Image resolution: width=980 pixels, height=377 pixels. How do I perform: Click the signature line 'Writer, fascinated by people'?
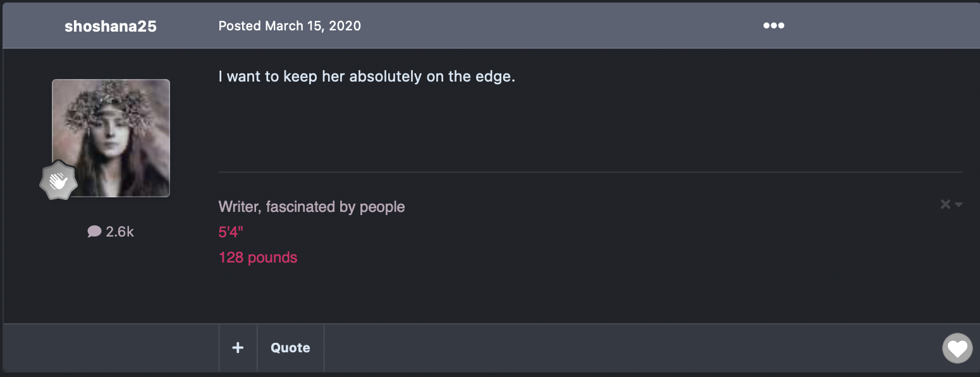point(312,207)
